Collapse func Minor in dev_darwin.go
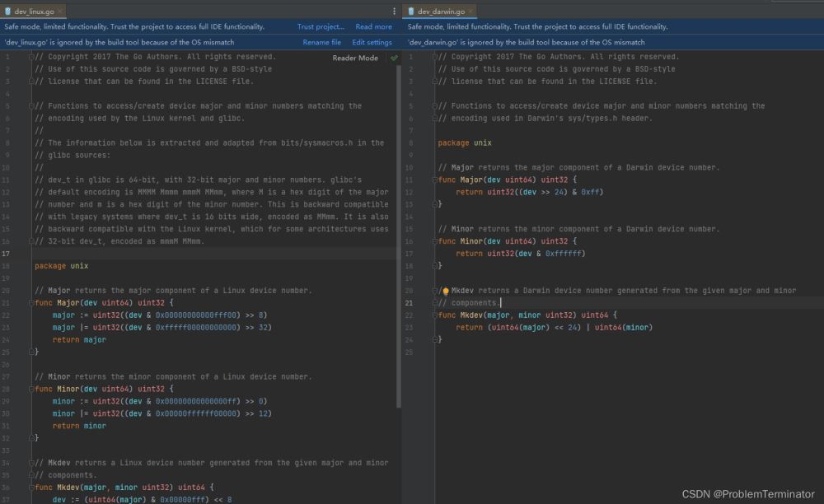 click(x=434, y=241)
